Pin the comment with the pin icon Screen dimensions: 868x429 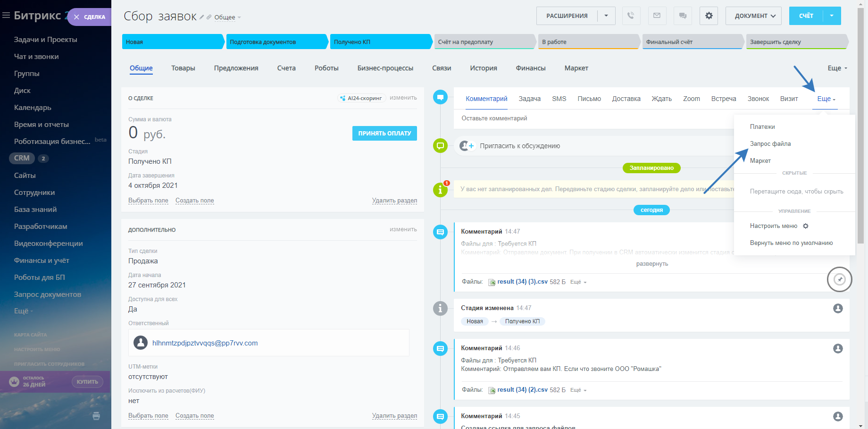pos(839,279)
